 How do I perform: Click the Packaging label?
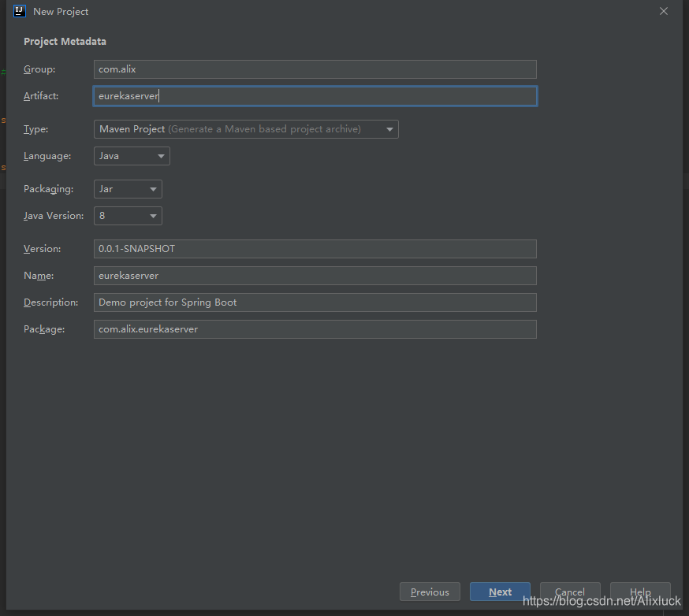[x=48, y=189]
